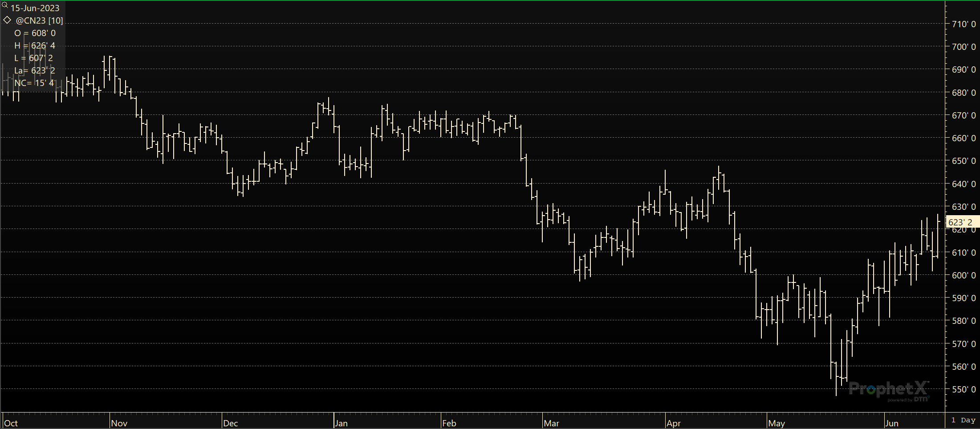Click the last price La= 623' 2 readout
This screenshot has height=429, width=980.
click(35, 70)
